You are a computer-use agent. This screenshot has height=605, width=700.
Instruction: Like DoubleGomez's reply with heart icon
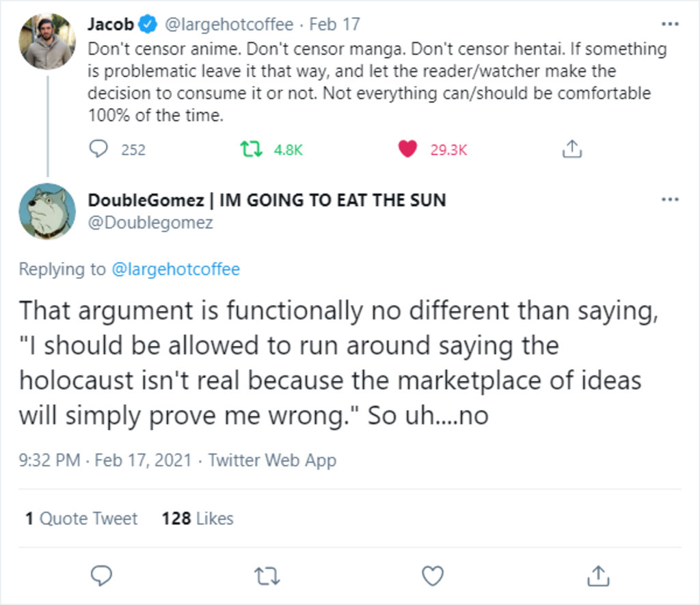(433, 576)
